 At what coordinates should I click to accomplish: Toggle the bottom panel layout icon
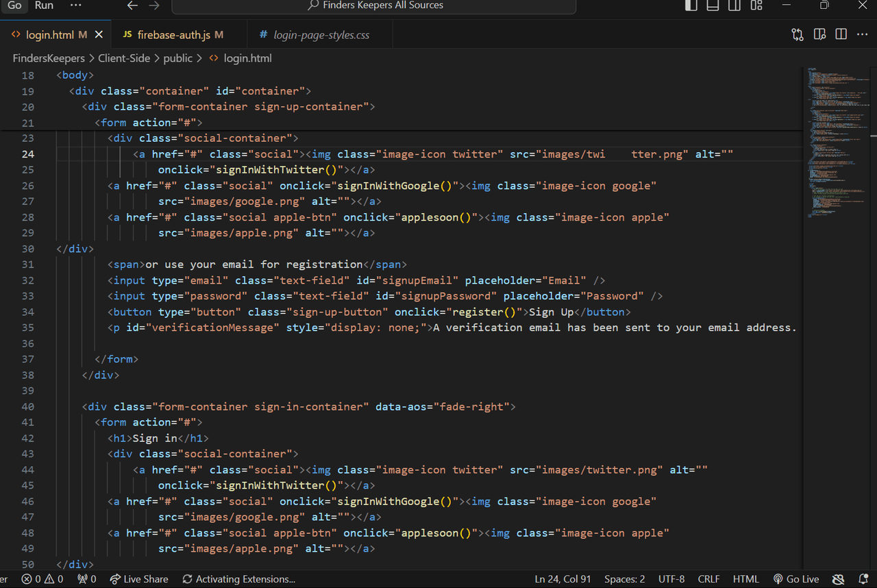pyautogui.click(x=713, y=5)
